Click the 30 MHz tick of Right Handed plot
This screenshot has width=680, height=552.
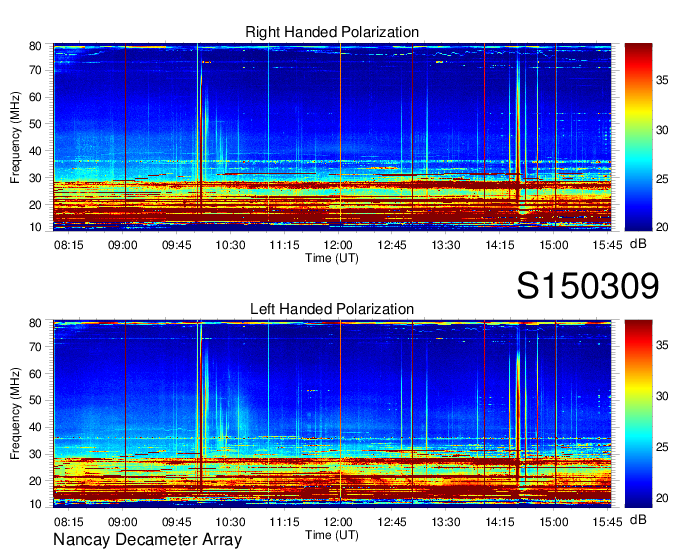[x=35, y=178]
